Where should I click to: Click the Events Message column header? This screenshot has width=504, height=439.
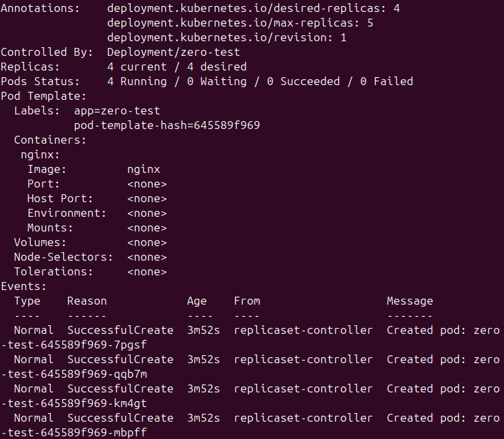[410, 301]
